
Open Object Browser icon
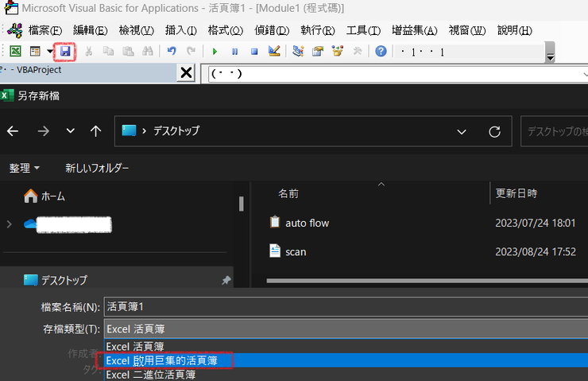[338, 51]
